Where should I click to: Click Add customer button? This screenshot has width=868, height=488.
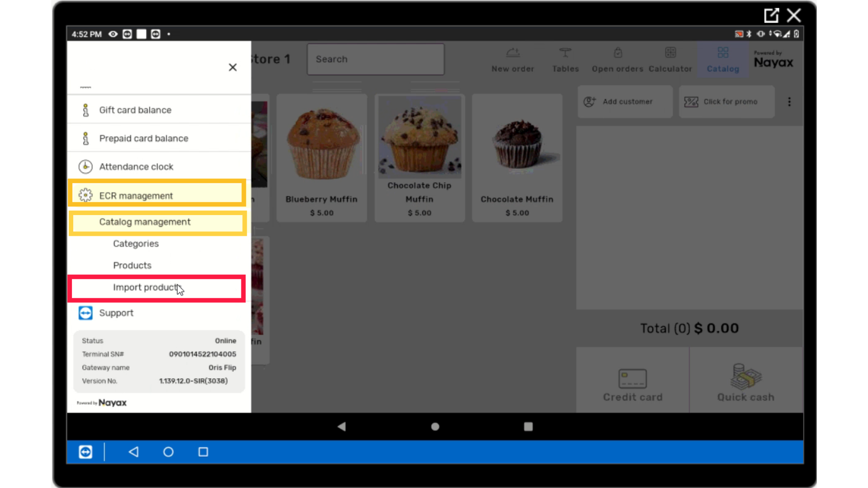(625, 102)
